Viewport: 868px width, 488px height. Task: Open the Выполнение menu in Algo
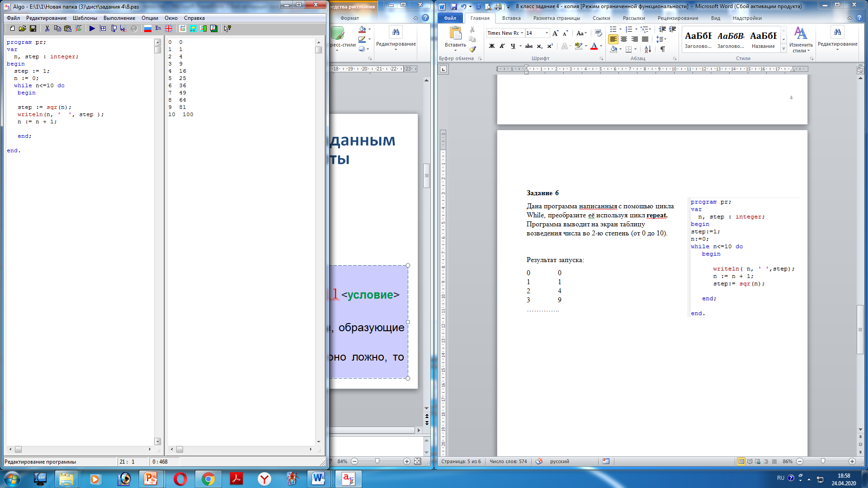119,18
